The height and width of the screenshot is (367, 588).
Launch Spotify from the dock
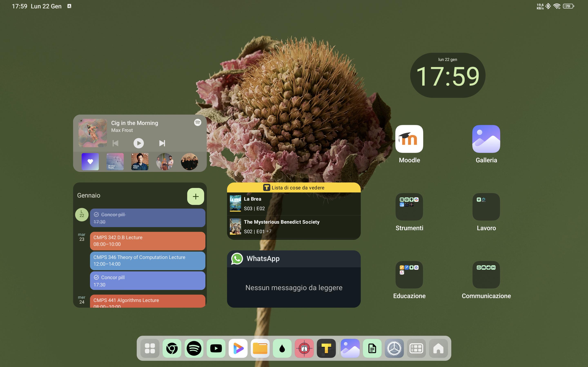[x=194, y=348]
